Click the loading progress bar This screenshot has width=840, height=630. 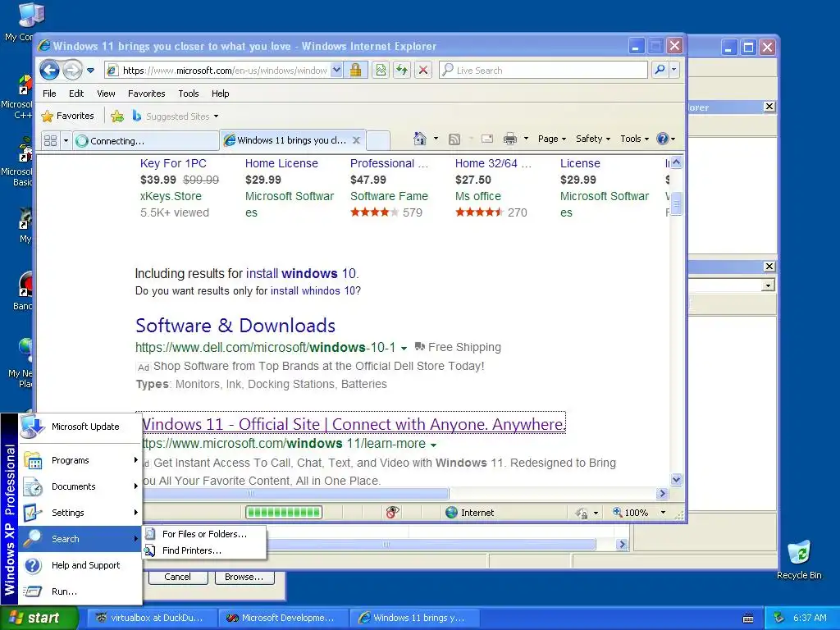(x=283, y=512)
